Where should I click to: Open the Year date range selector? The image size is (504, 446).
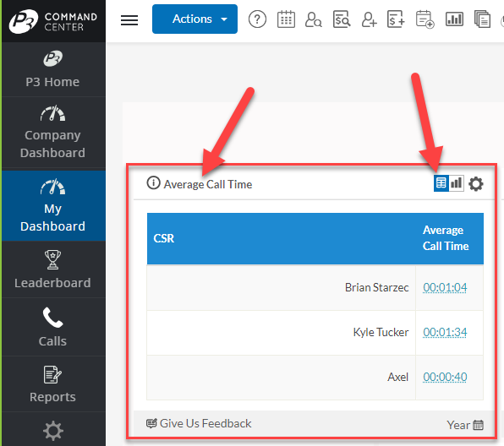[465, 425]
